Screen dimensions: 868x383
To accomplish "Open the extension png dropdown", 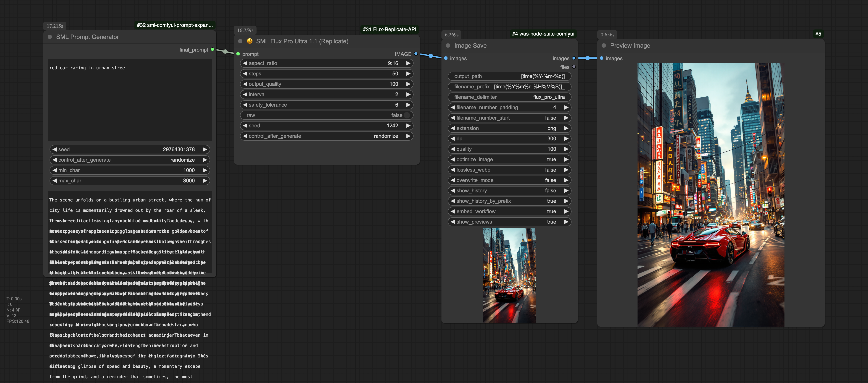I will point(509,128).
